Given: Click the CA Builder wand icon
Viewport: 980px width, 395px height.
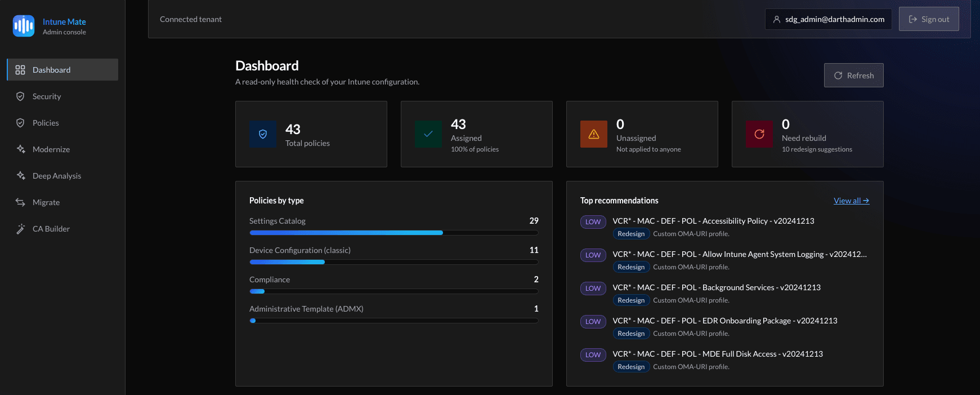Looking at the screenshot, I should 20,229.
